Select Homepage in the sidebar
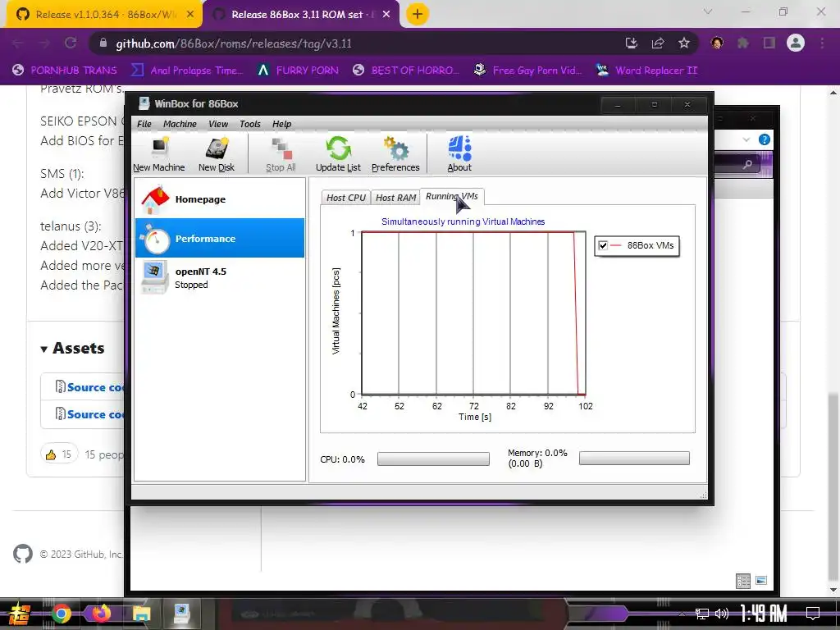 220,199
